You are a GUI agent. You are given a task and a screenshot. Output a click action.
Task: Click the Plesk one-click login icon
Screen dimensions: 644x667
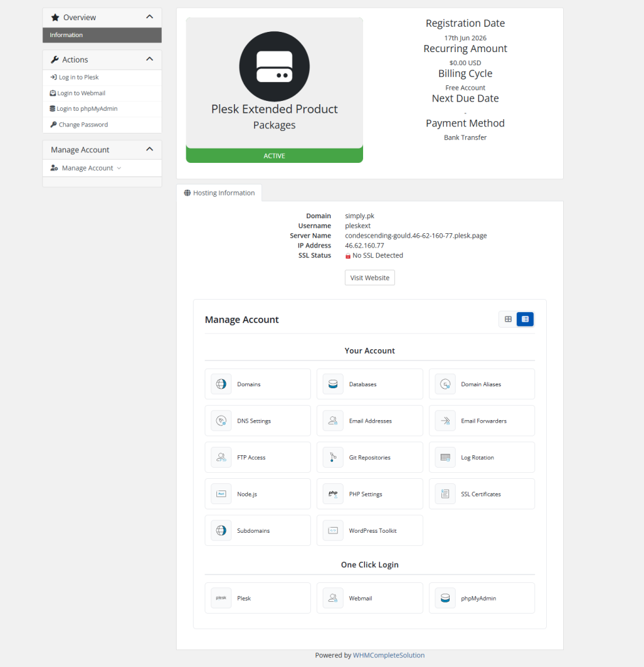click(x=221, y=598)
